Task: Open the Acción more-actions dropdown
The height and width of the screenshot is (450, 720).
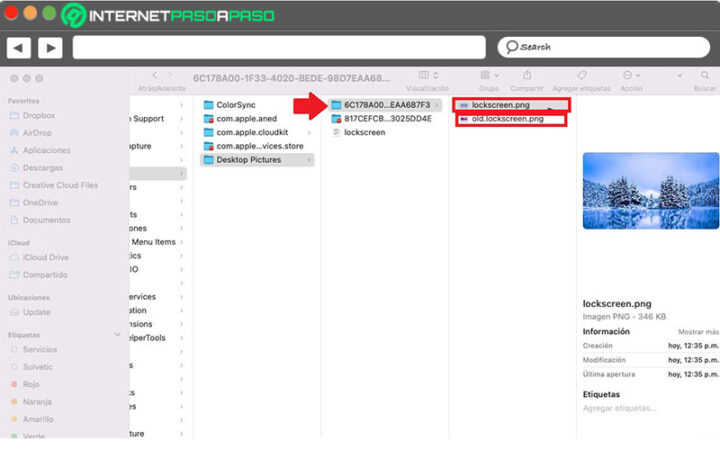Action: [x=631, y=75]
